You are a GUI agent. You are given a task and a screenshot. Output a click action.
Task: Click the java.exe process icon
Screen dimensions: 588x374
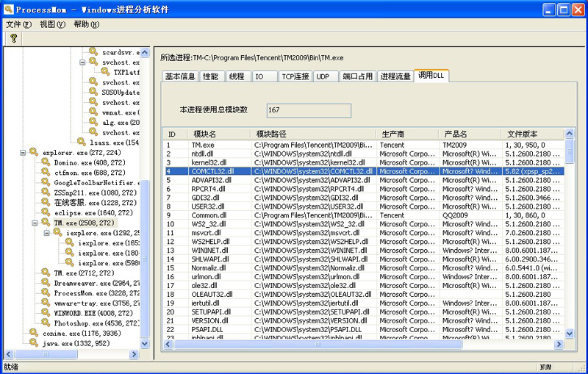34,343
